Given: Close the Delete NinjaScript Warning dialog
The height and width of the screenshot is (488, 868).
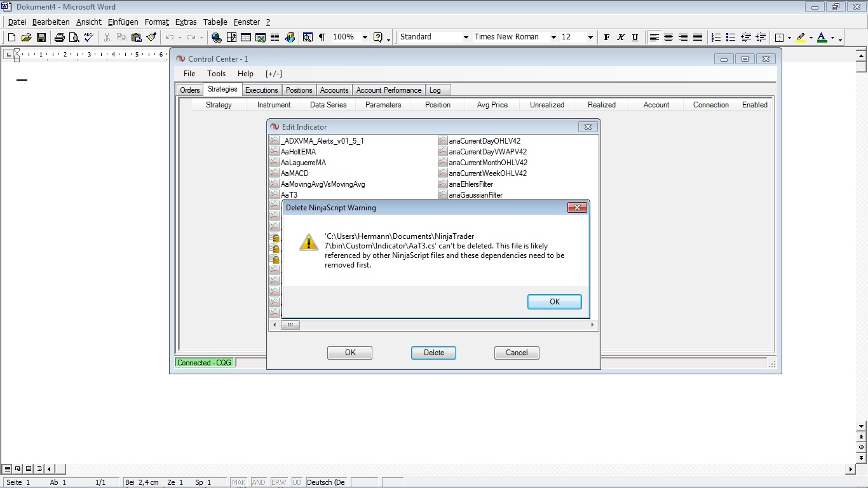Looking at the screenshot, I should 576,208.
